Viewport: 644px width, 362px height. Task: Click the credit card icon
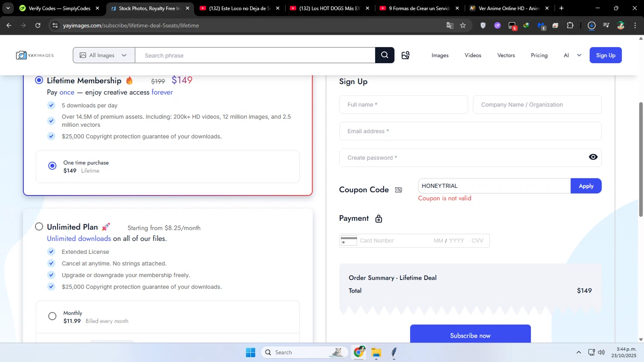click(x=349, y=241)
